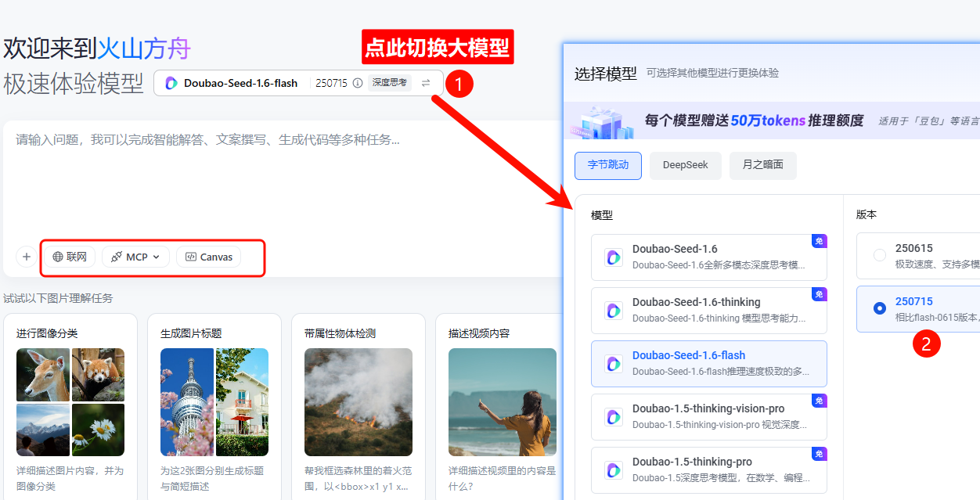Image resolution: width=980 pixels, height=500 pixels.
Task: Click the 选择模型 panel title
Action: tap(606, 74)
